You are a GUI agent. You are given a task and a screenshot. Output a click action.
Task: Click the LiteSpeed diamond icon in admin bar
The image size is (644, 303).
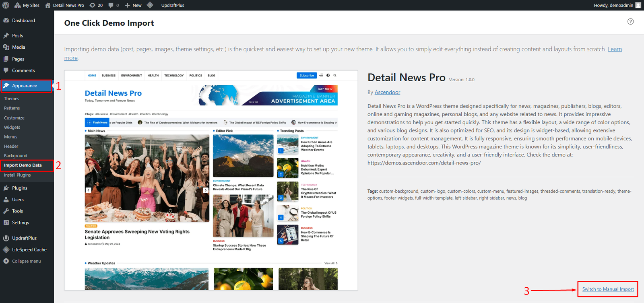tap(150, 5)
